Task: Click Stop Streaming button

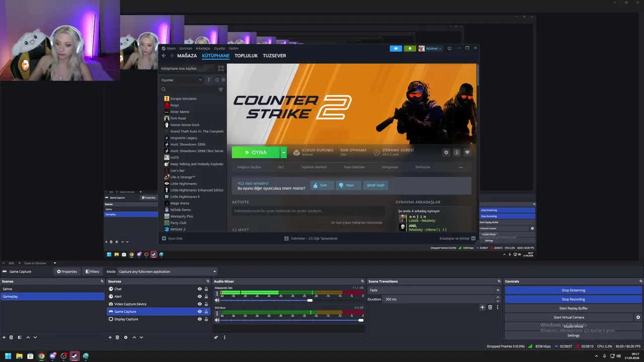Action: [x=573, y=290]
